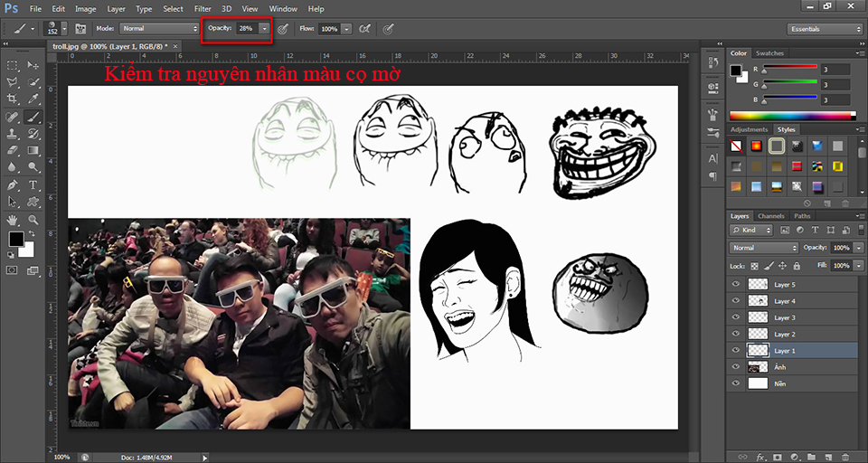Switch to the Swatches tab
This screenshot has height=463, width=868.
click(x=770, y=53)
